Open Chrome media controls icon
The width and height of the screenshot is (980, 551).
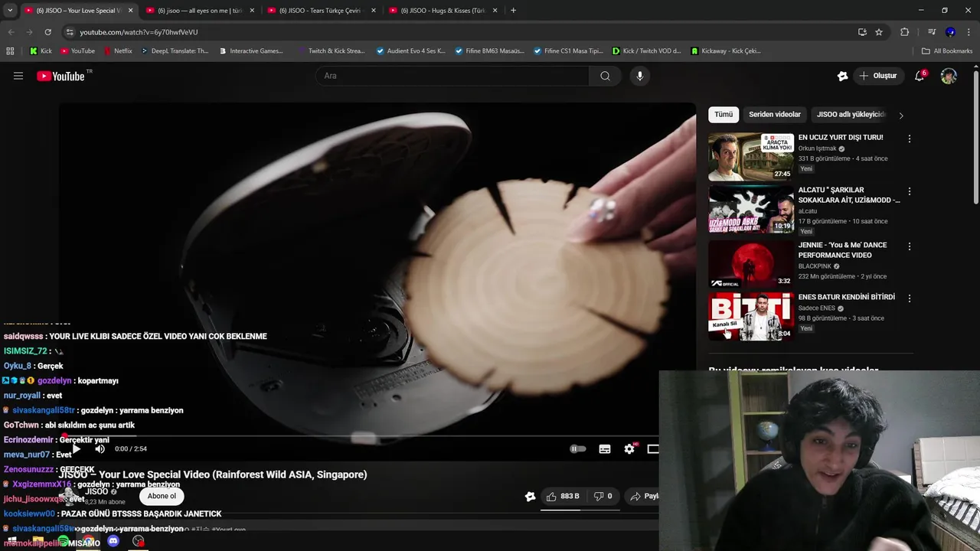932,32
